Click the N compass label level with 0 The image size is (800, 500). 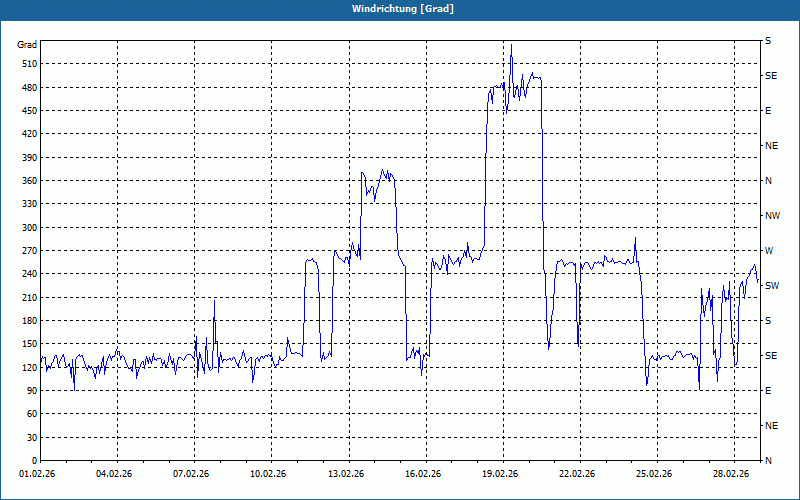point(769,461)
